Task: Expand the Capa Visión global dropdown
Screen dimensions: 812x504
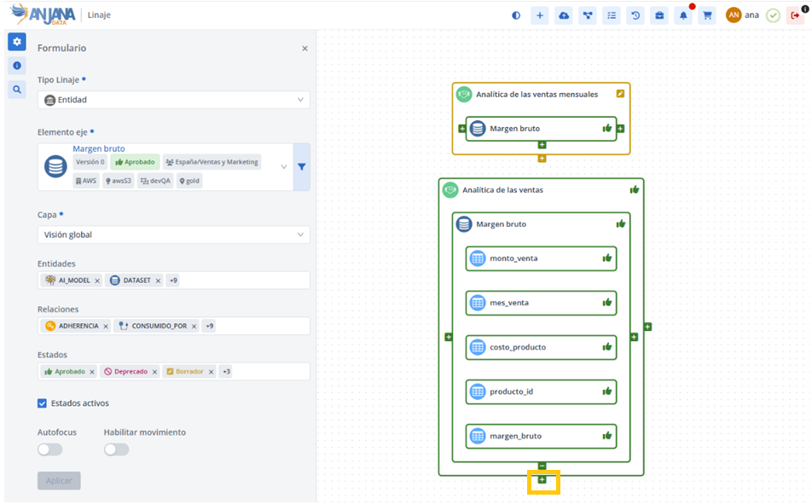Action: coord(174,235)
